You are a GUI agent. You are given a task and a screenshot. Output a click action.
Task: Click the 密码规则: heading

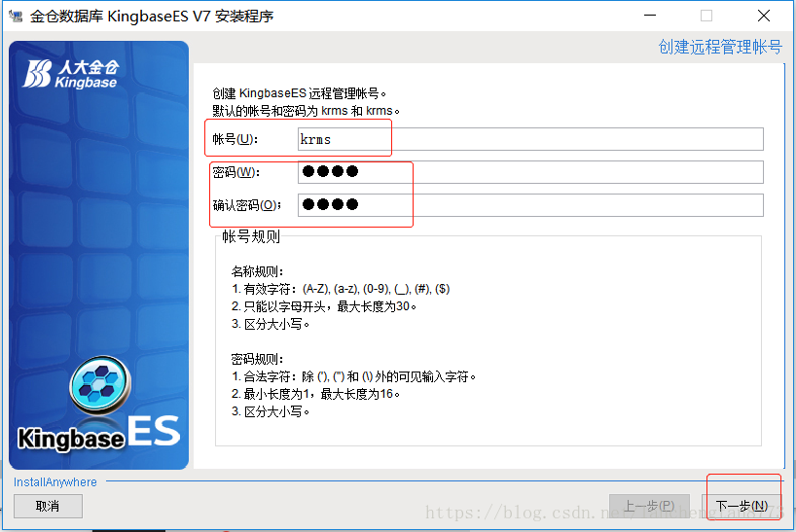[257, 359]
